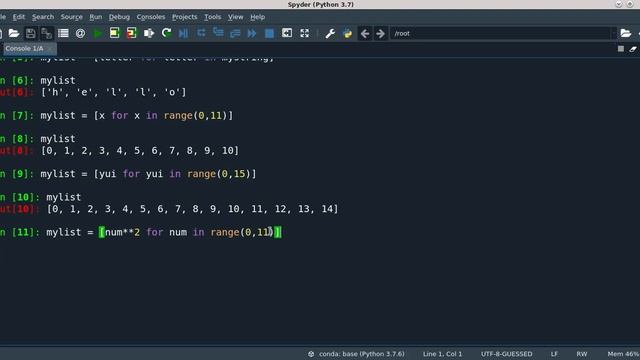Click the LF line-ending status
Viewport: 640px width, 360px height.
pos(554,354)
